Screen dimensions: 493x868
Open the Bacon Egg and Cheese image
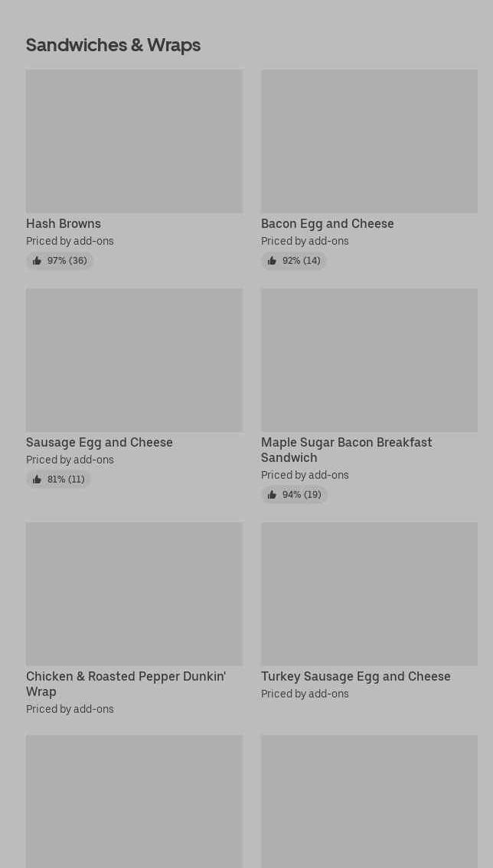(x=369, y=141)
